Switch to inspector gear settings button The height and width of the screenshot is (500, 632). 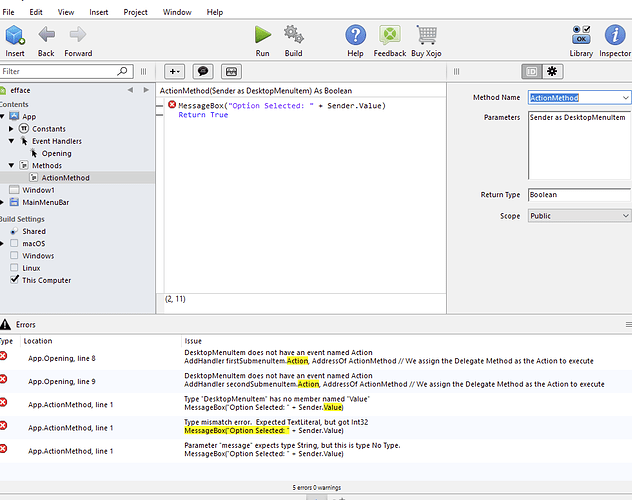[552, 72]
